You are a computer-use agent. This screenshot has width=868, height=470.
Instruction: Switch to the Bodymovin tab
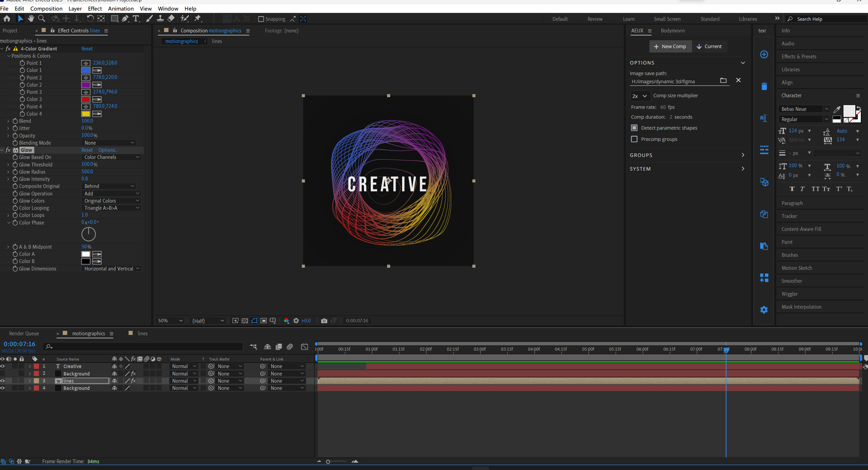click(673, 31)
